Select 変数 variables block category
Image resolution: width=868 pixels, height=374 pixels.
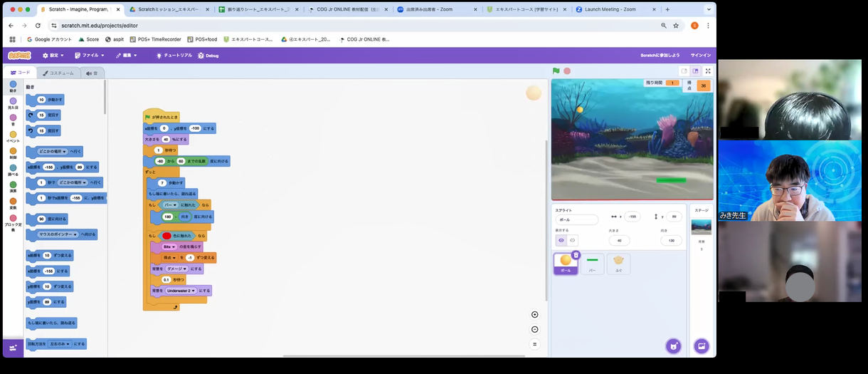tap(13, 203)
